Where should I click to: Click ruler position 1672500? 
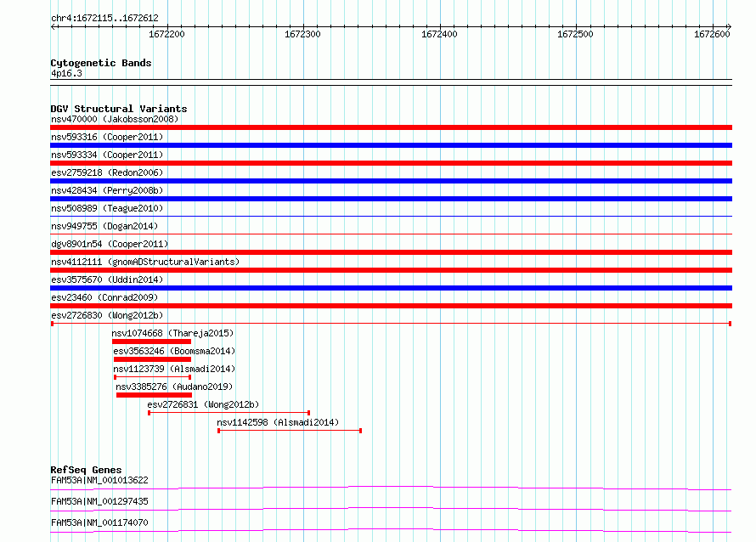tap(575, 34)
